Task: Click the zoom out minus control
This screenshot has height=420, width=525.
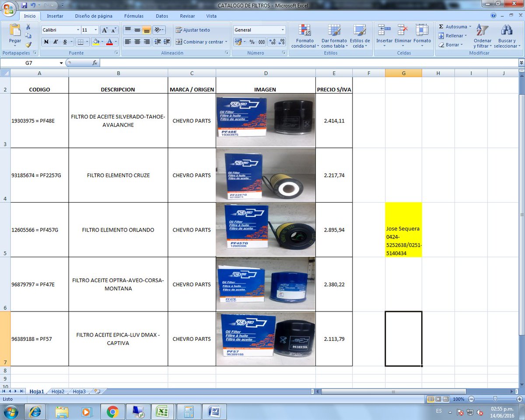Action: [471, 399]
